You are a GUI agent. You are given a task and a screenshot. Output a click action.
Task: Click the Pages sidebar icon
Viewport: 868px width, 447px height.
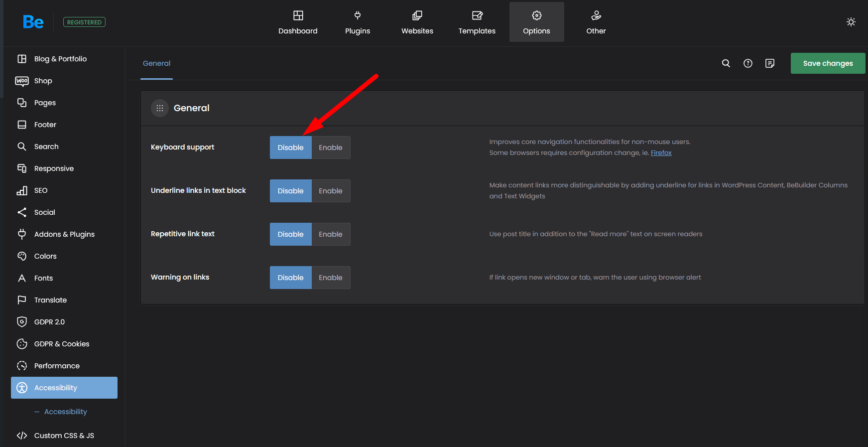coord(22,103)
